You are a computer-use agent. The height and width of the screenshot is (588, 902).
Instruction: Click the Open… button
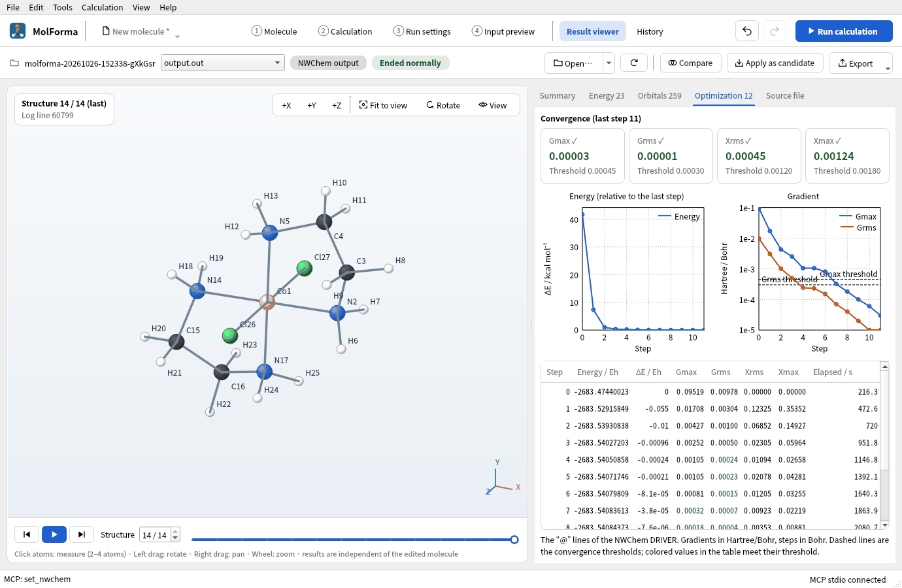(574, 63)
